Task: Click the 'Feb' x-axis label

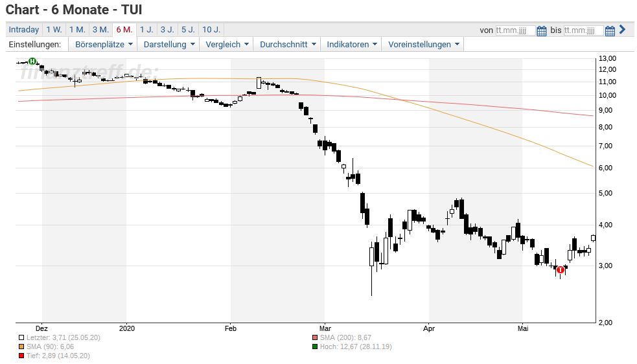Action: (x=230, y=328)
